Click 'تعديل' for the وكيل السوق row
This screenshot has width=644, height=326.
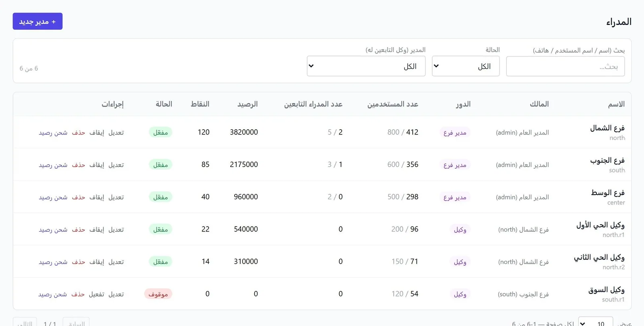116,294
